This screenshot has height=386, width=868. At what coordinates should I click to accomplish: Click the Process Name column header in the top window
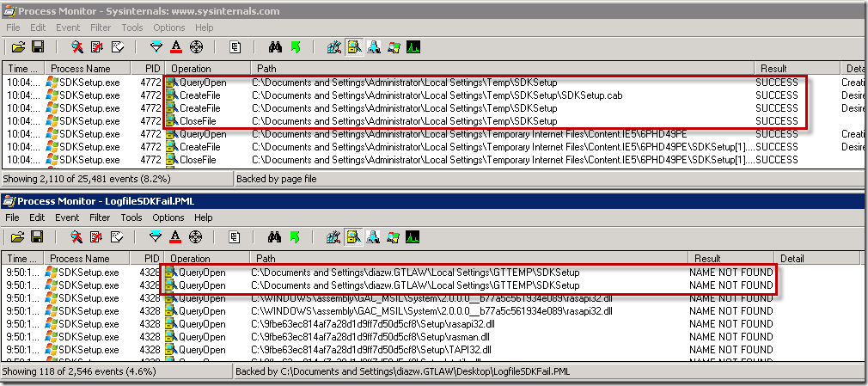[x=80, y=68]
